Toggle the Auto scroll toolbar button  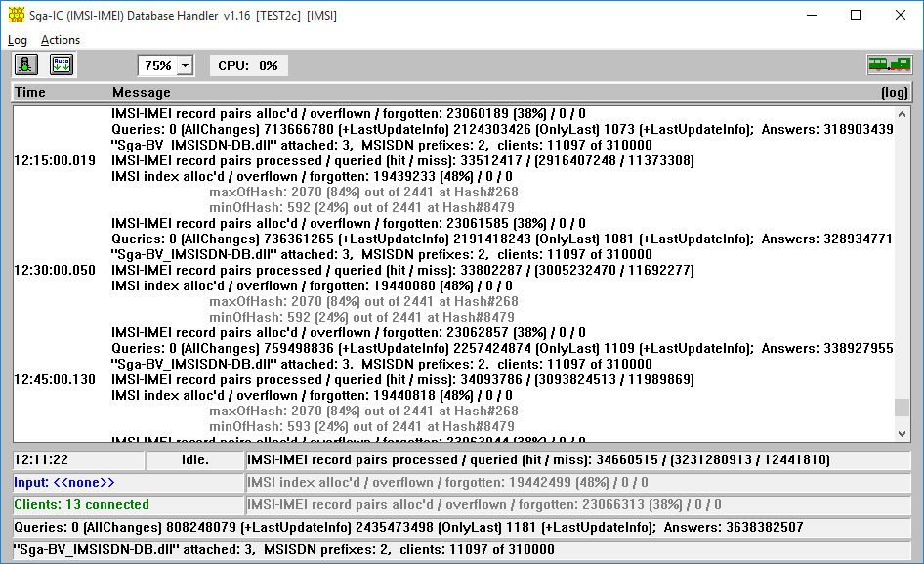(x=62, y=65)
